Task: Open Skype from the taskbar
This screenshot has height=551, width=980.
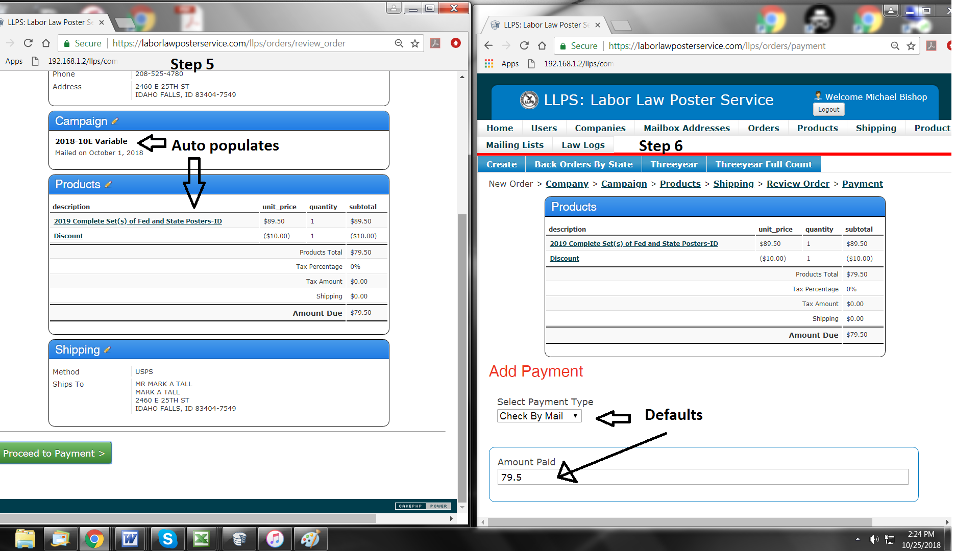Action: 167,539
